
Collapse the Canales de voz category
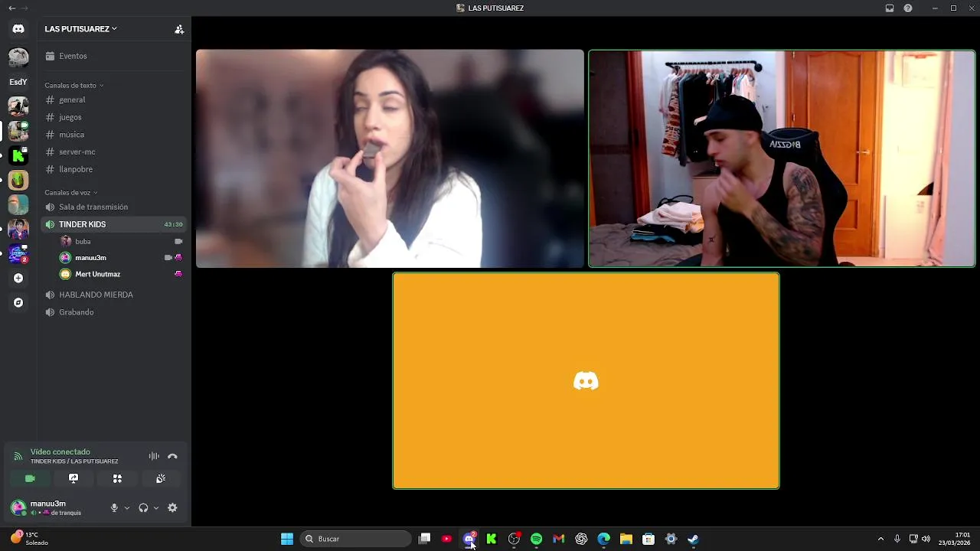[70, 192]
